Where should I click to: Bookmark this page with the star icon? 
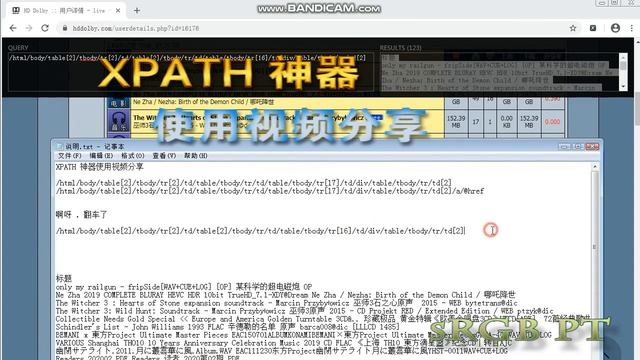[573, 28]
